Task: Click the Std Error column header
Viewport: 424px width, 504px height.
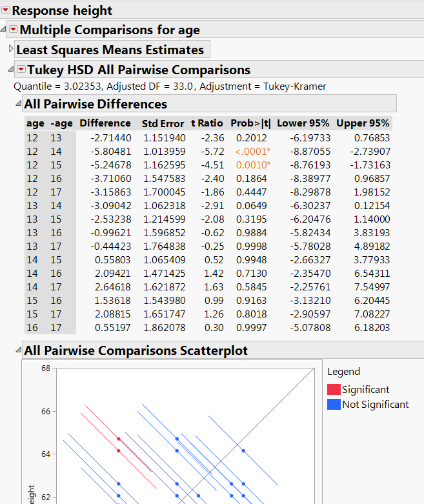Action: point(163,123)
